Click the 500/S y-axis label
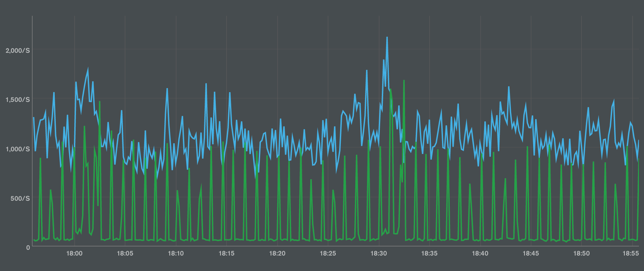This screenshot has width=644, height=271. click(x=20, y=198)
